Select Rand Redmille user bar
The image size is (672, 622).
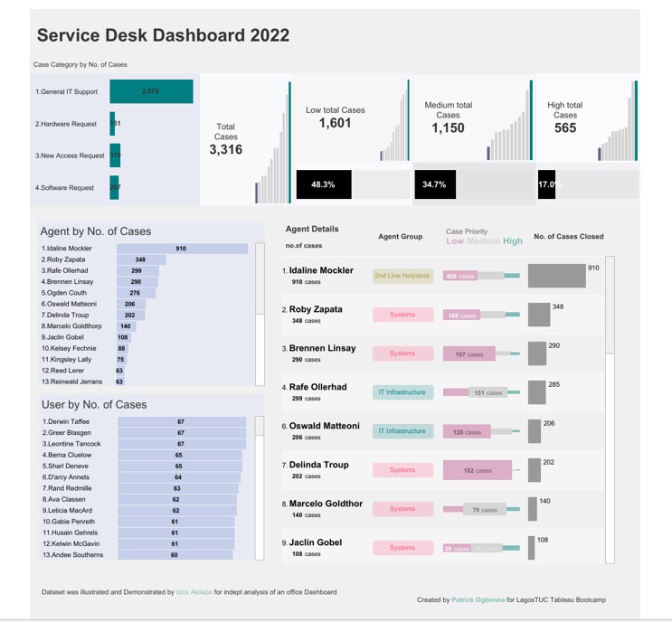tap(178, 489)
